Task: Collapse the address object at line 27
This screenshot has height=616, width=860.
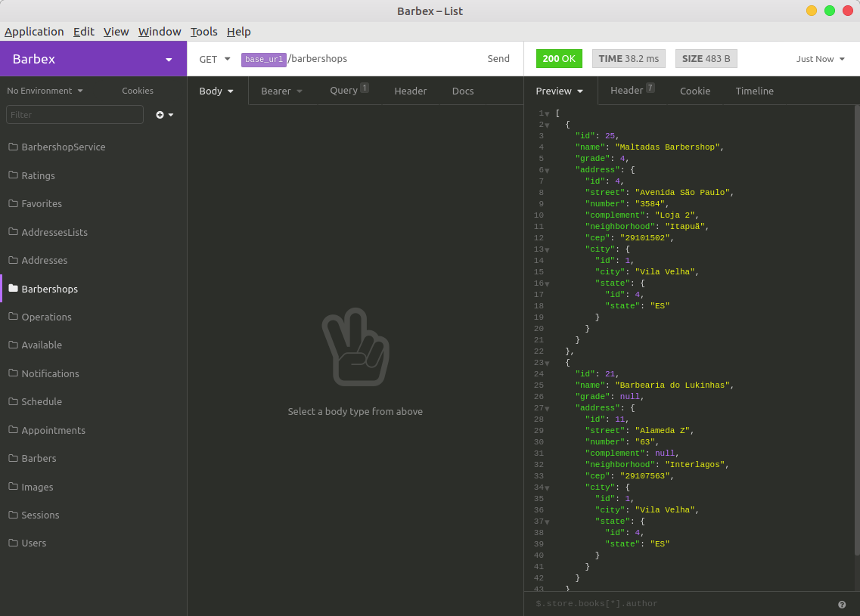Action: [x=548, y=409]
